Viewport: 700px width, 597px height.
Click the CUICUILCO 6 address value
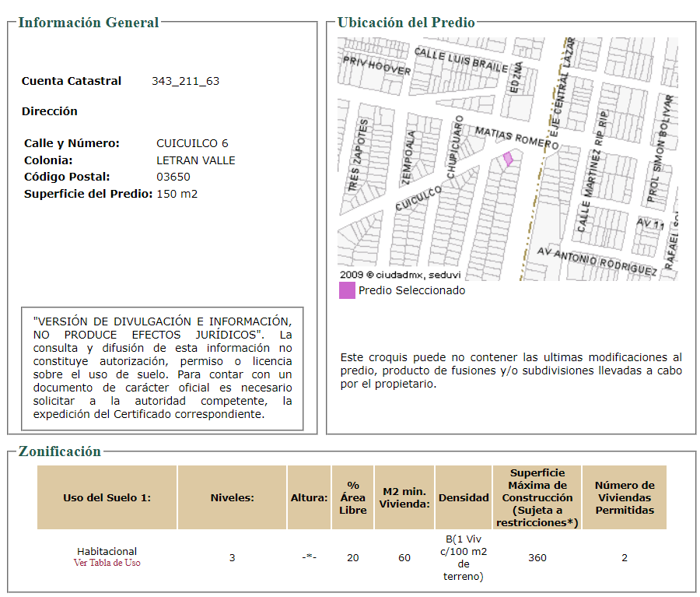click(192, 143)
